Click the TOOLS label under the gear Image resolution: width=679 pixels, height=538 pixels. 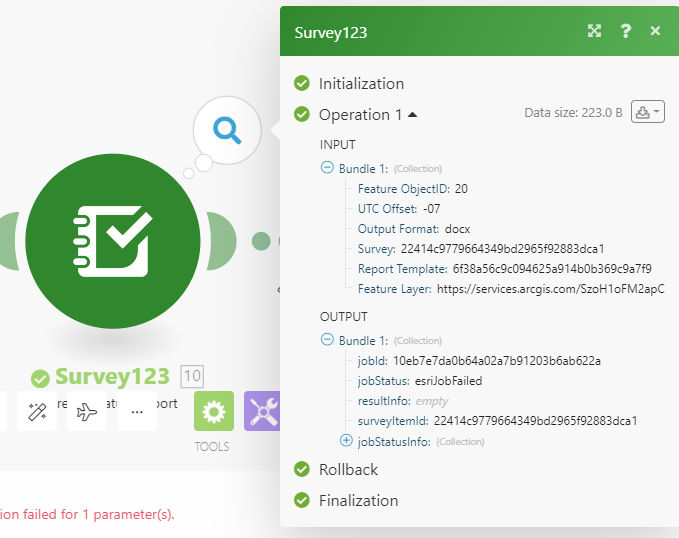tap(212, 447)
